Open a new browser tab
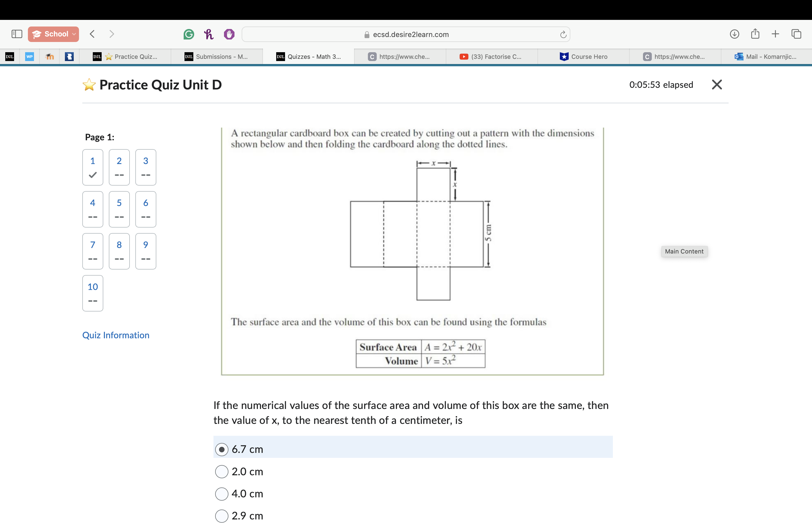This screenshot has height=528, width=812. click(775, 34)
